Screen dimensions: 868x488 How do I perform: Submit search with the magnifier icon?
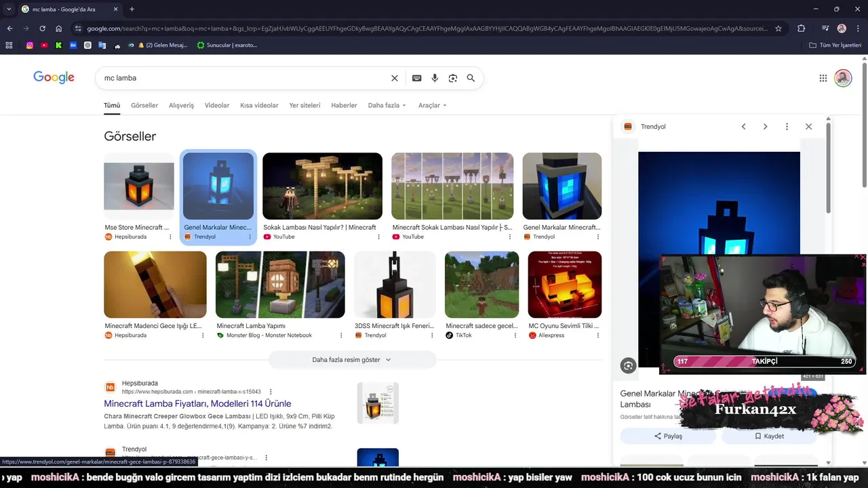pyautogui.click(x=471, y=78)
